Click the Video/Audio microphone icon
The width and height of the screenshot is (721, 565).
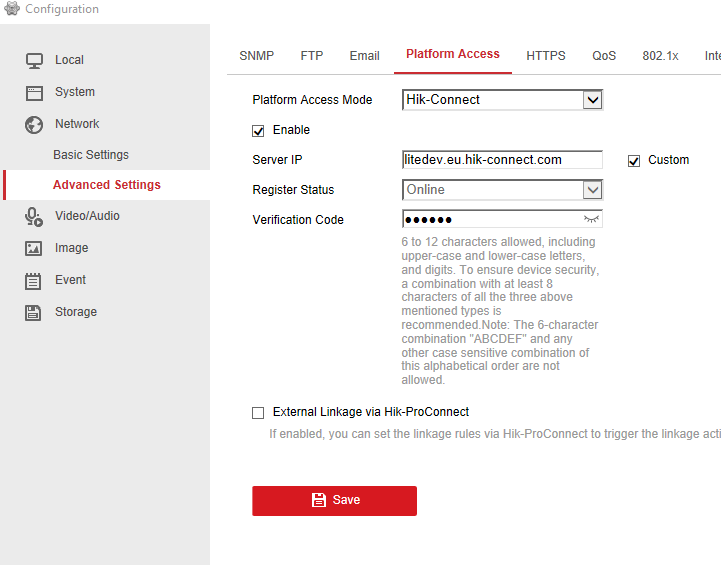(34, 216)
